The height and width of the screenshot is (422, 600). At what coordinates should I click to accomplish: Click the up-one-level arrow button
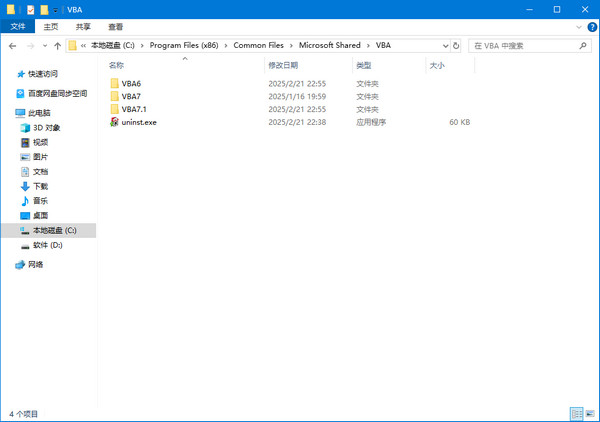click(x=58, y=45)
